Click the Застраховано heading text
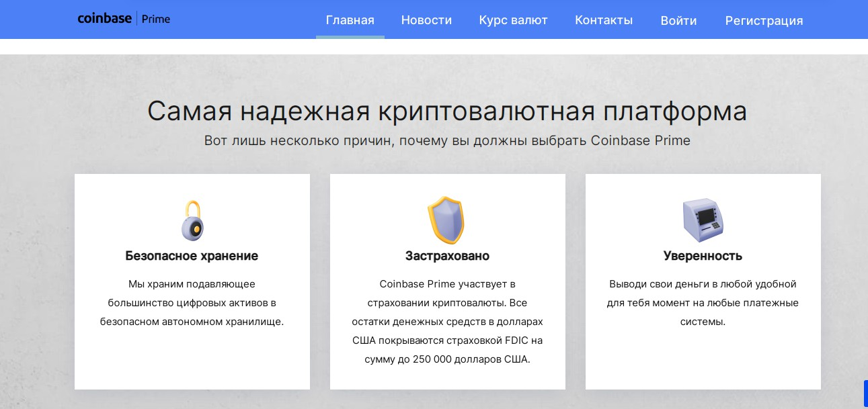The image size is (868, 409). point(446,256)
